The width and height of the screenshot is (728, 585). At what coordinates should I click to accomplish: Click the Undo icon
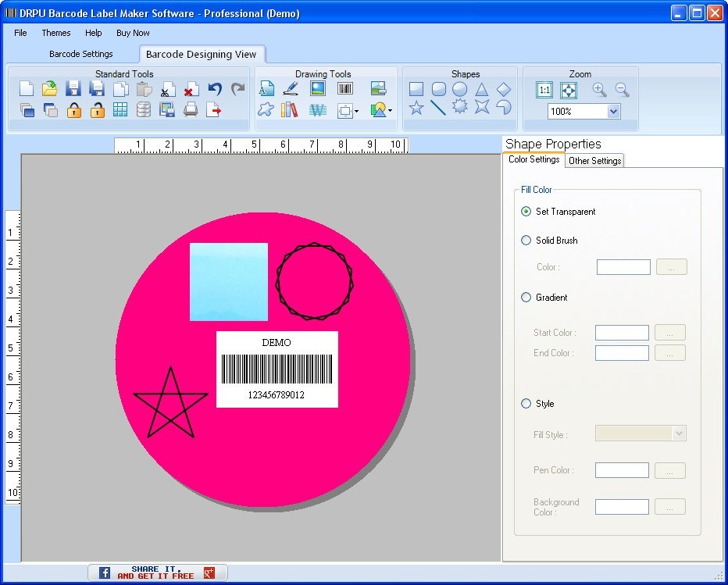coord(214,88)
